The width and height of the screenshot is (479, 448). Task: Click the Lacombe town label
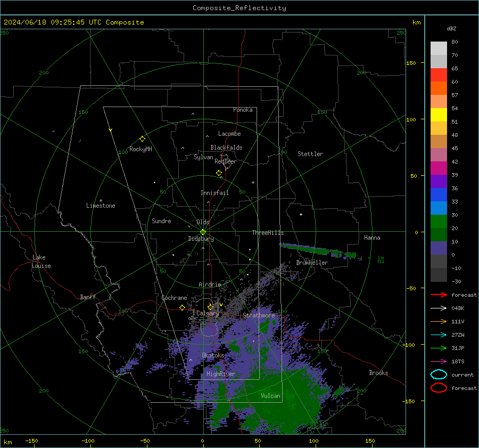229,134
